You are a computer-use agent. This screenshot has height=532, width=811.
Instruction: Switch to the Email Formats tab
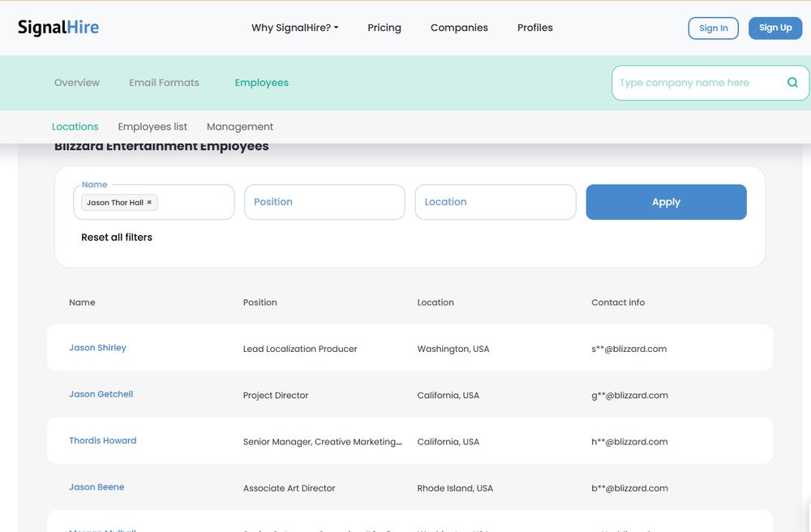[x=164, y=83]
